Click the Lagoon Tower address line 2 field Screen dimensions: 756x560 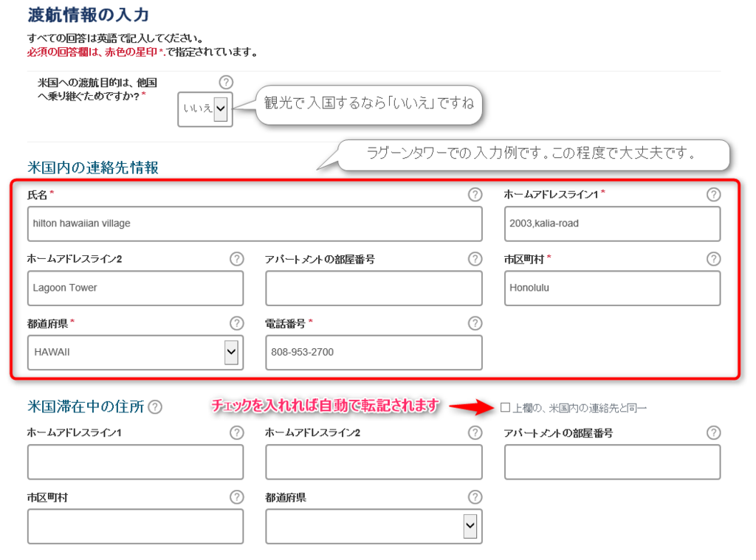[x=136, y=288]
